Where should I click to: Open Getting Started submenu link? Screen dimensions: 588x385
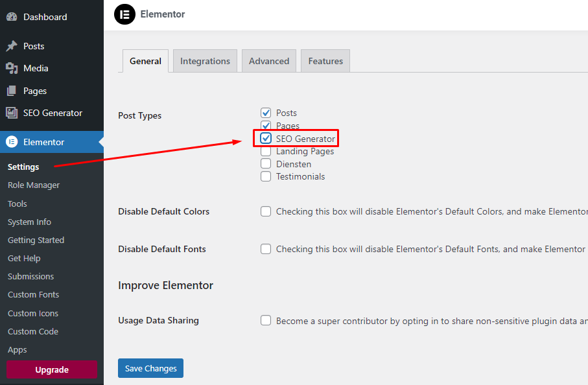pos(36,240)
